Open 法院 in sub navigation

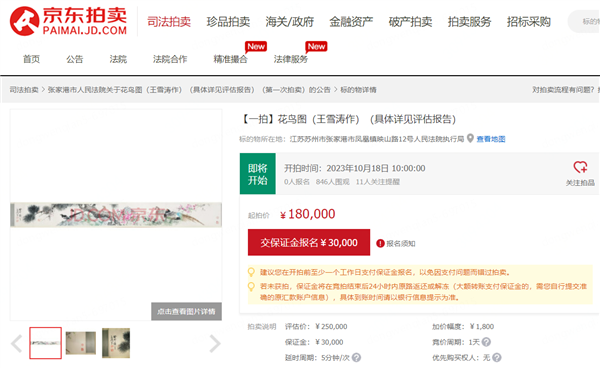(118, 59)
